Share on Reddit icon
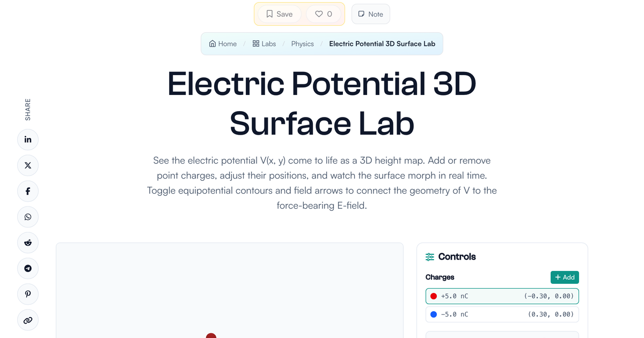Image resolution: width=644 pixels, height=338 pixels. pyautogui.click(x=28, y=243)
